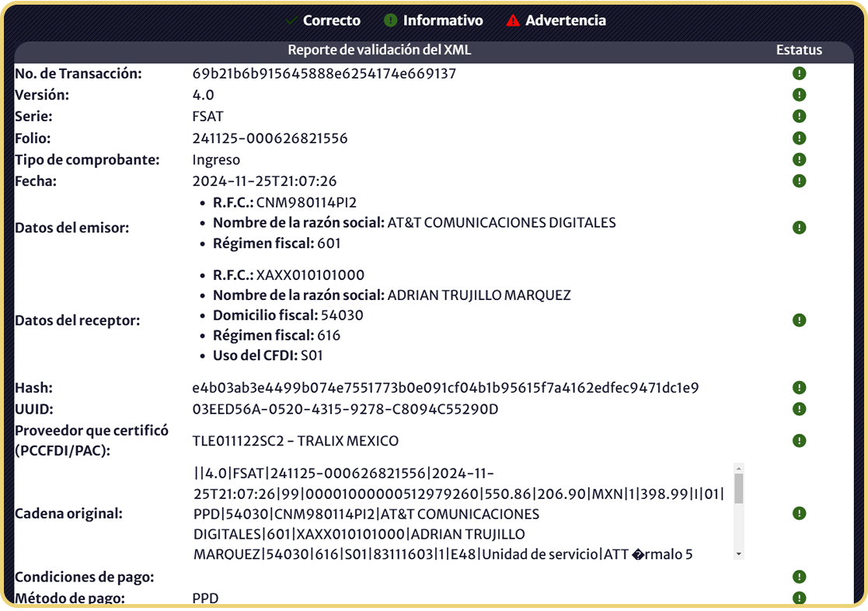Click the Hash row status icon
The width and height of the screenshot is (868, 611).
click(799, 388)
